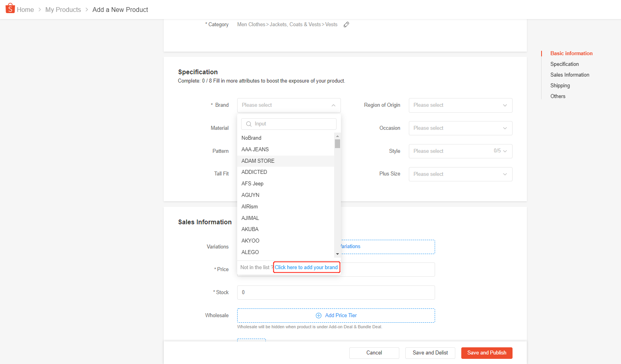
Task: Click the search magnifier in the brand input
Action: [x=249, y=124]
